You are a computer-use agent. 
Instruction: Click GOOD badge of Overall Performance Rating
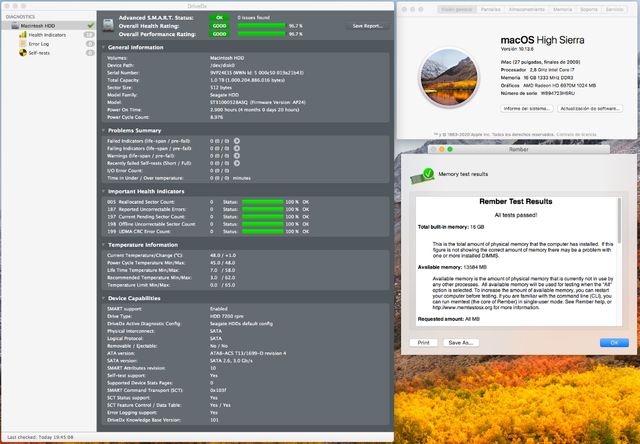219,34
